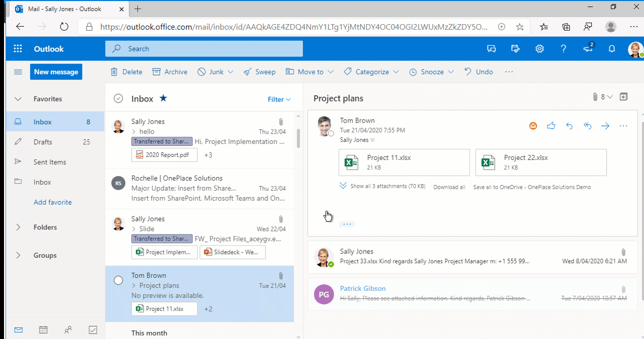Click Delete in the toolbar

pos(126,72)
